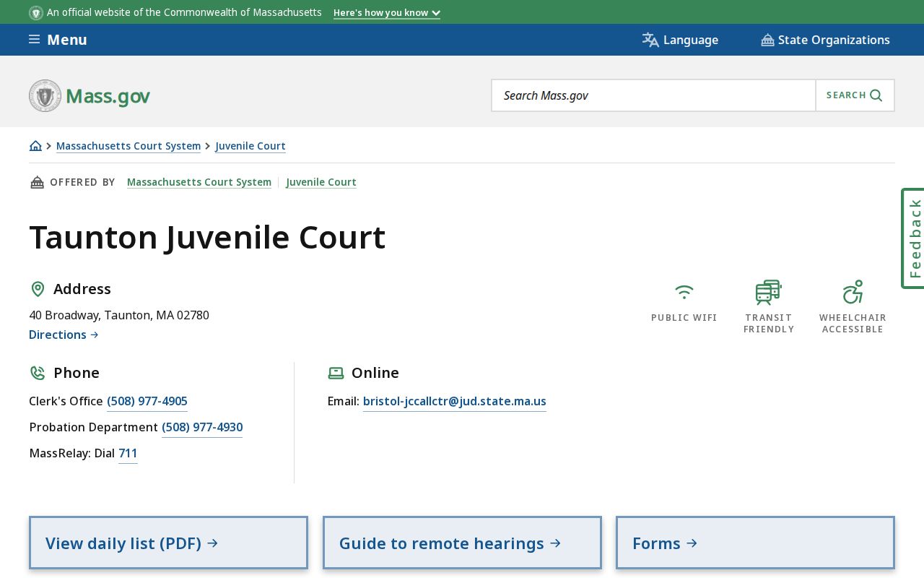
Task: Click the Massachusetts state seal logo
Action: coord(45,95)
